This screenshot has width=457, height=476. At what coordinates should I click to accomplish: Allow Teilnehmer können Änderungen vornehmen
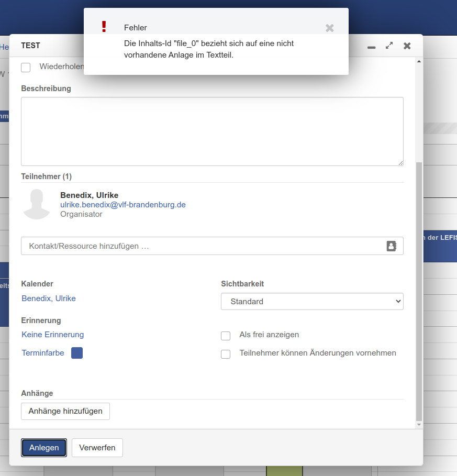pyautogui.click(x=226, y=354)
